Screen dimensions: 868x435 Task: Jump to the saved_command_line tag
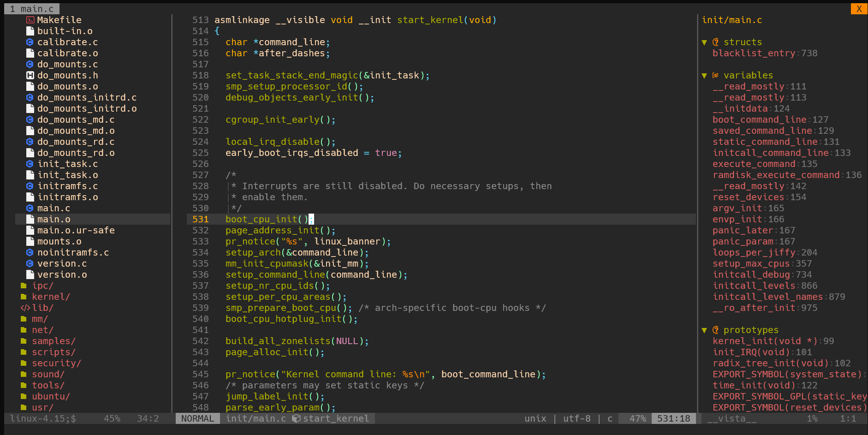pyautogui.click(x=762, y=131)
